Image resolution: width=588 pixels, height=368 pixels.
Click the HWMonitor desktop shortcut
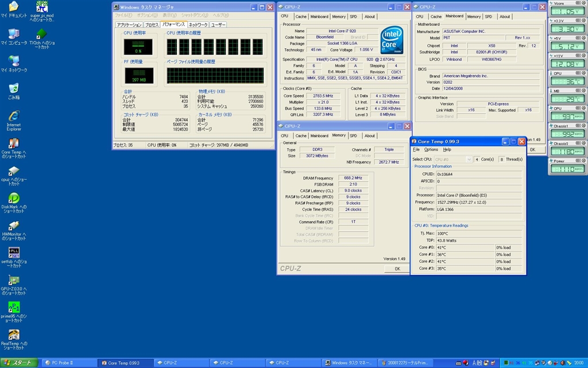tap(13, 226)
